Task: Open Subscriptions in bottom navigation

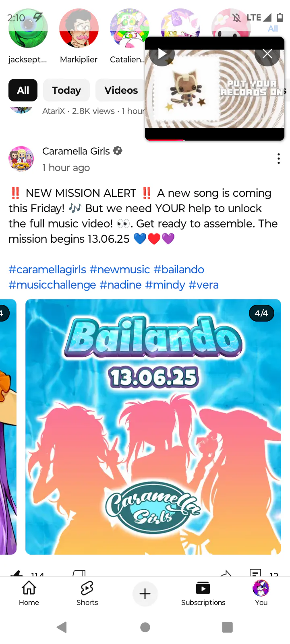Action: point(203,593)
